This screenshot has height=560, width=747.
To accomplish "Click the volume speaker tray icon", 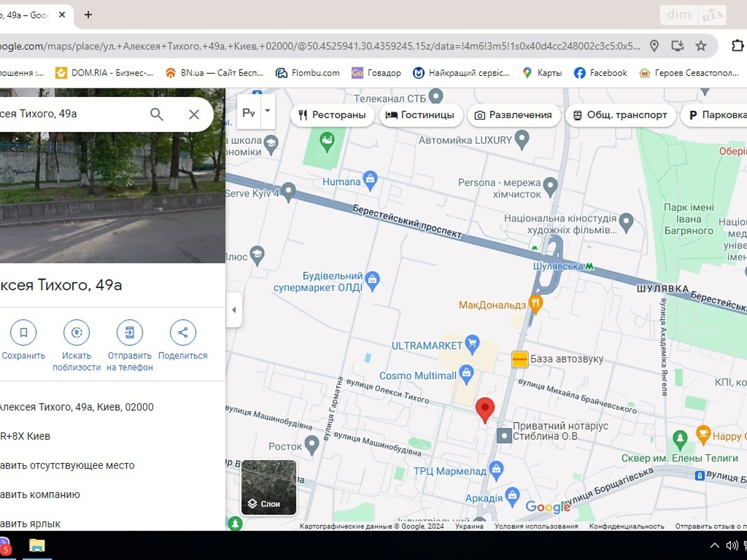I will point(732,546).
